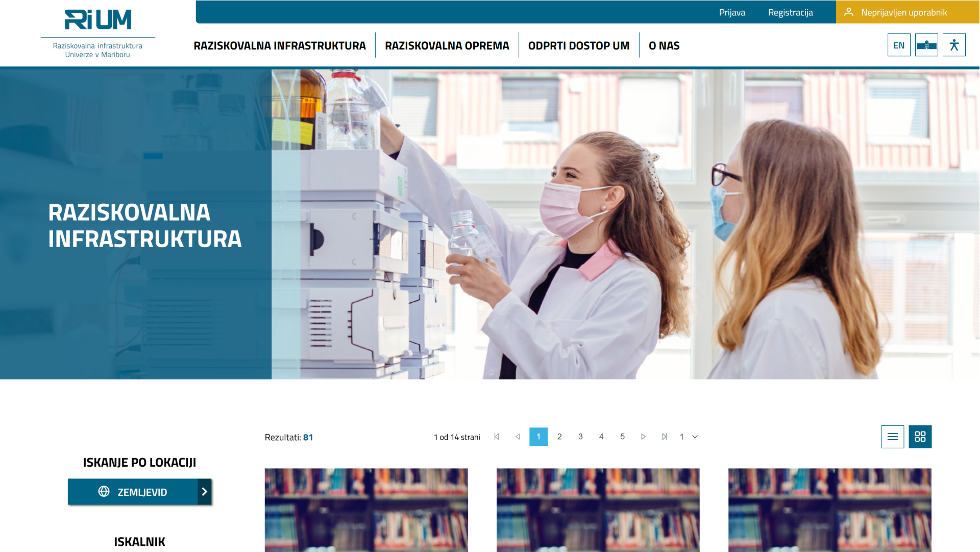Image resolution: width=980 pixels, height=552 pixels.
Task: Click the Registracija link
Action: (x=790, y=12)
